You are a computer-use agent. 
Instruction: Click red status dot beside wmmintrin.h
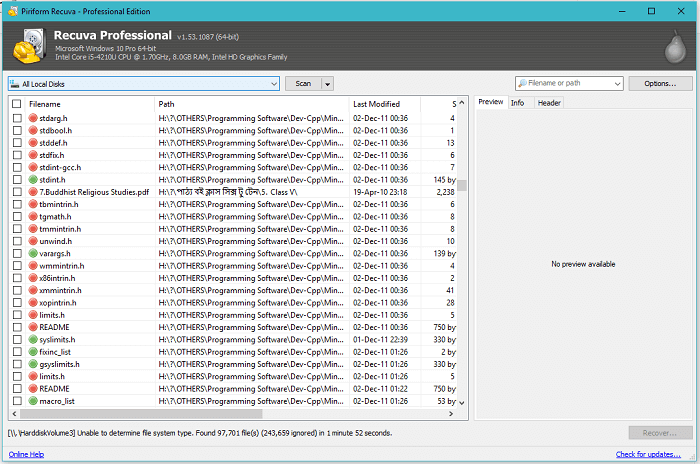33,265
